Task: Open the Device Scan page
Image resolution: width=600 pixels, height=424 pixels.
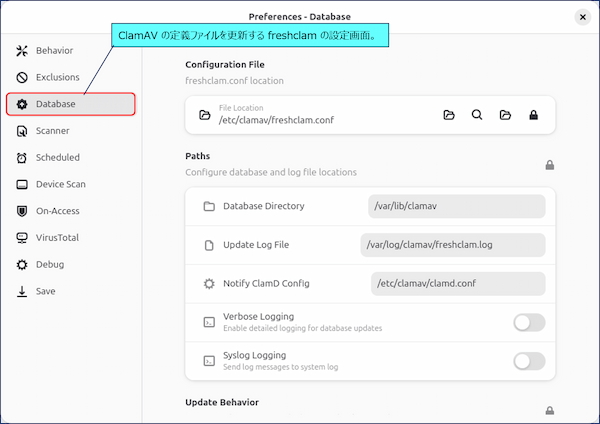Action: click(x=71, y=184)
